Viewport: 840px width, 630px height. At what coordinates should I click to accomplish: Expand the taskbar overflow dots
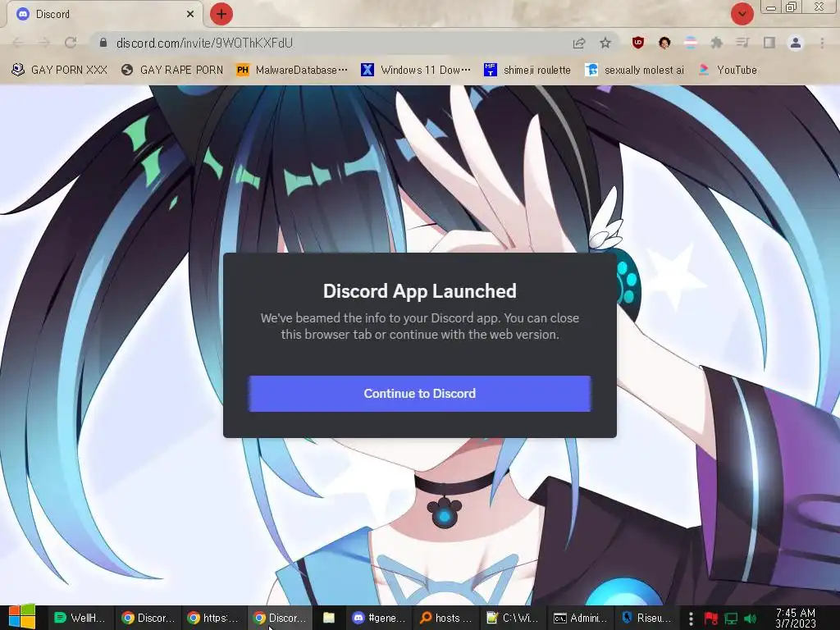pyautogui.click(x=691, y=619)
